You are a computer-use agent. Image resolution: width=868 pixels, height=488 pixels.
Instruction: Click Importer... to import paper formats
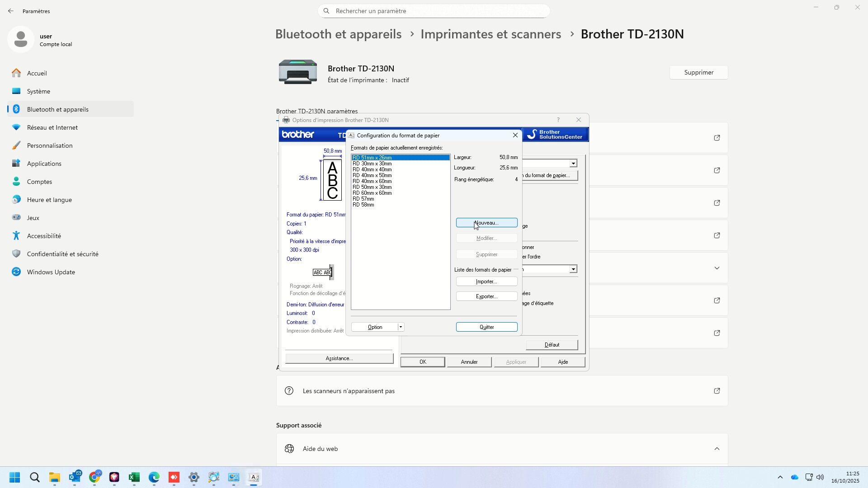click(x=486, y=282)
